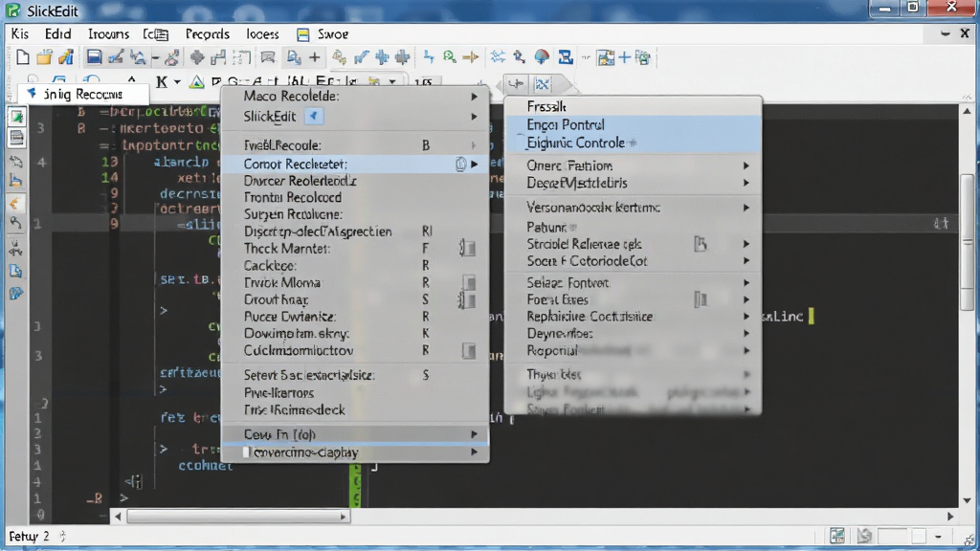This screenshot has width=980, height=551.
Task: Click the red and blue balloon toolbar icon
Action: (542, 57)
